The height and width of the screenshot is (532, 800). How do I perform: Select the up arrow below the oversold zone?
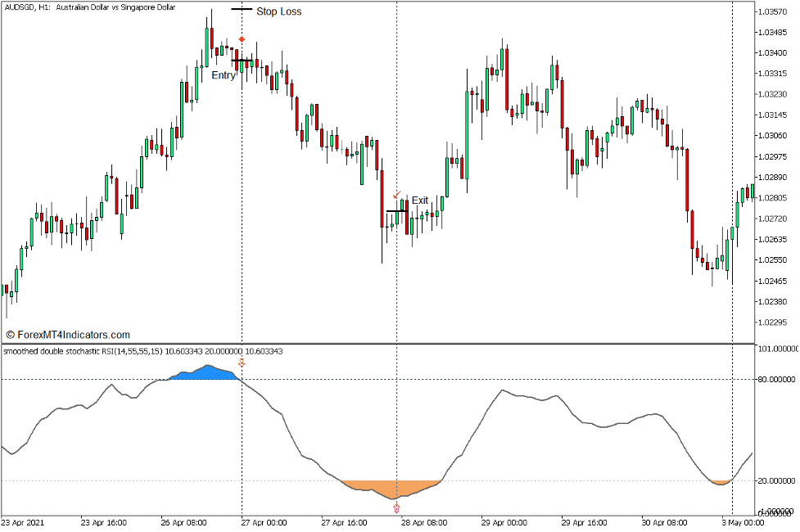(x=397, y=508)
